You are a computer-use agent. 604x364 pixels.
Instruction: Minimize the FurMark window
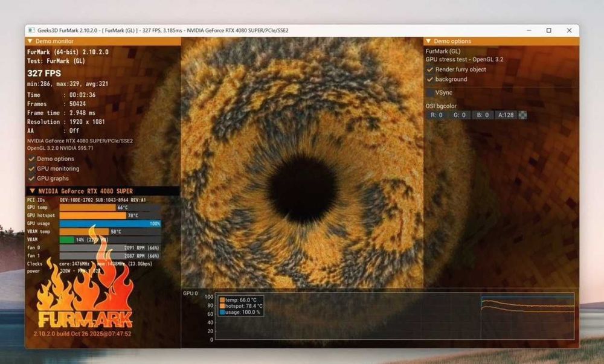[x=529, y=30]
